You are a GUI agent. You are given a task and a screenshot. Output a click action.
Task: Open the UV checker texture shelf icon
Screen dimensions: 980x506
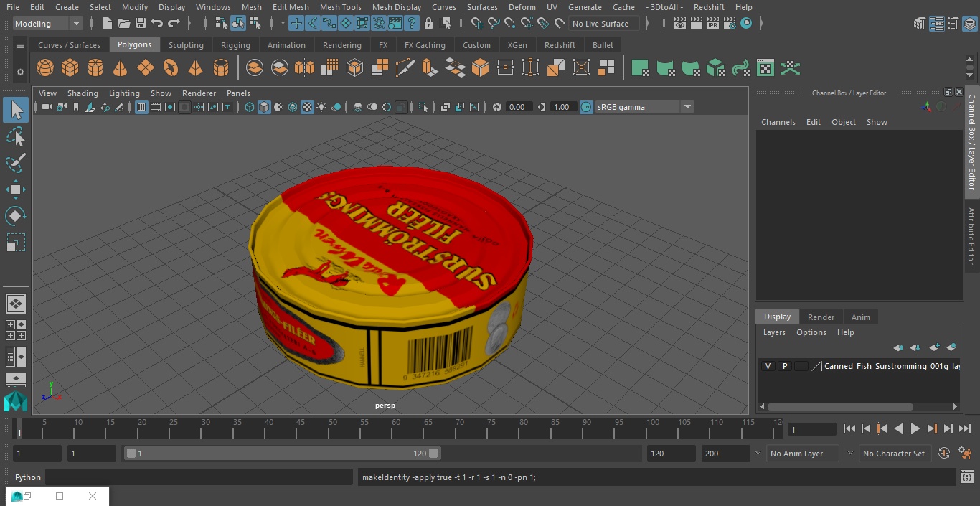tap(765, 68)
